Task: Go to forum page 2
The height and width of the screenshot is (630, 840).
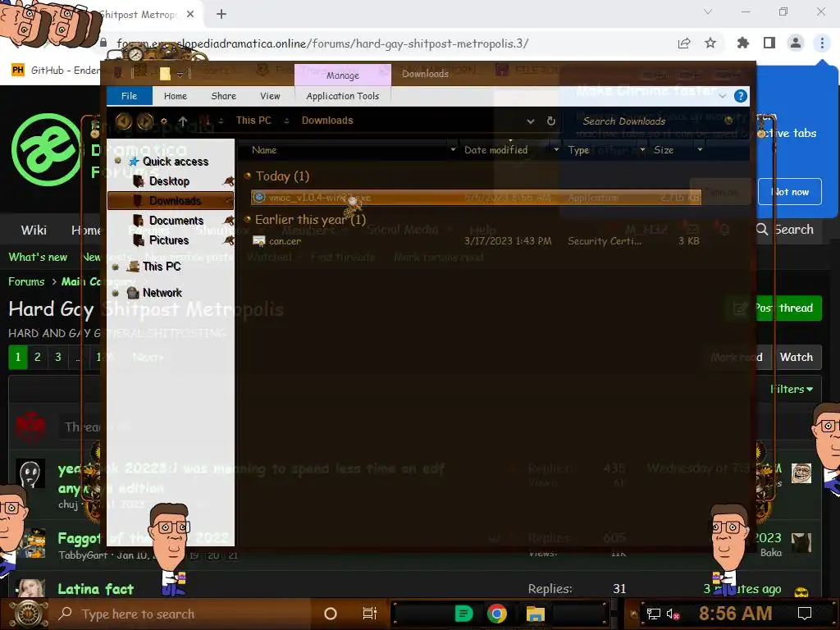Action: [38, 357]
